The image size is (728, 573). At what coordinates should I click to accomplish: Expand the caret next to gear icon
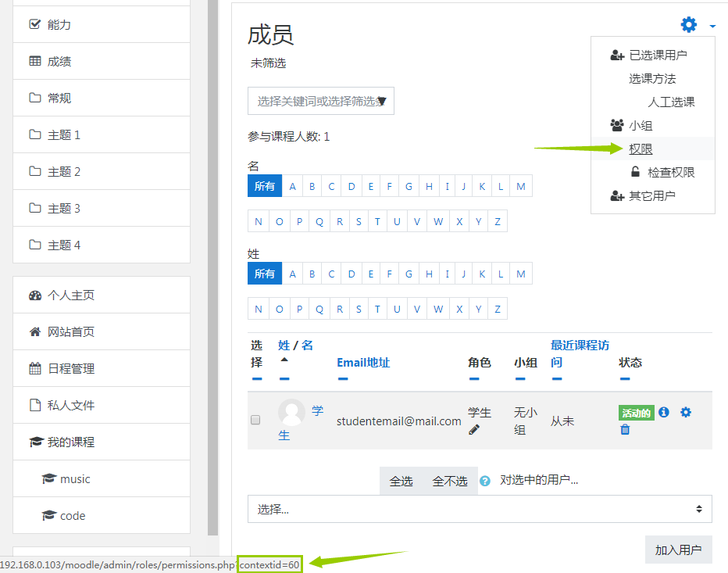pyautogui.click(x=712, y=27)
